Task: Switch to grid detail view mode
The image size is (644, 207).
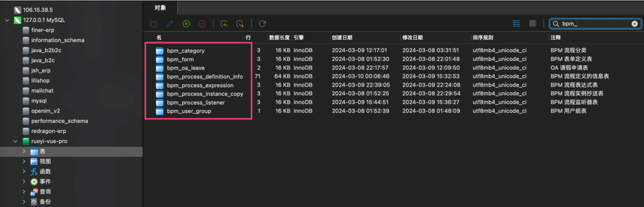Action: (532, 24)
